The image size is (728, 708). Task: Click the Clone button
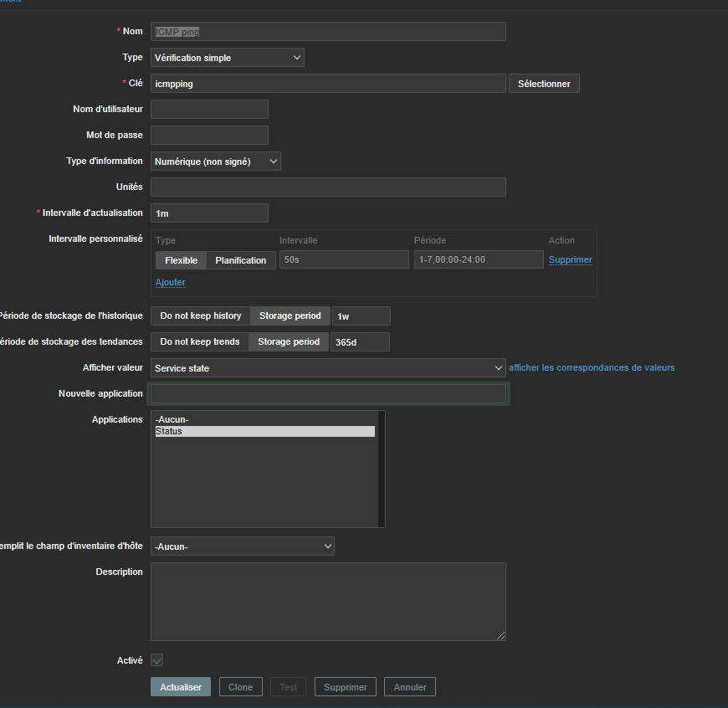[240, 687]
